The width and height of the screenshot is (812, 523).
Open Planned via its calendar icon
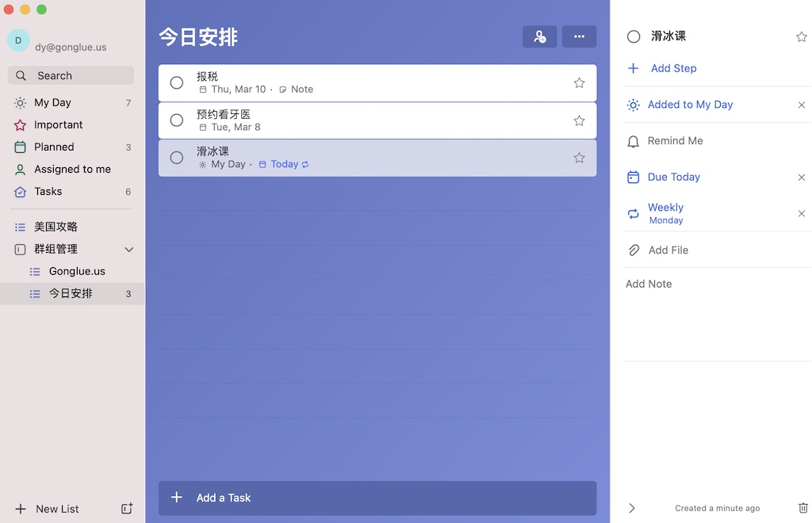(19, 147)
